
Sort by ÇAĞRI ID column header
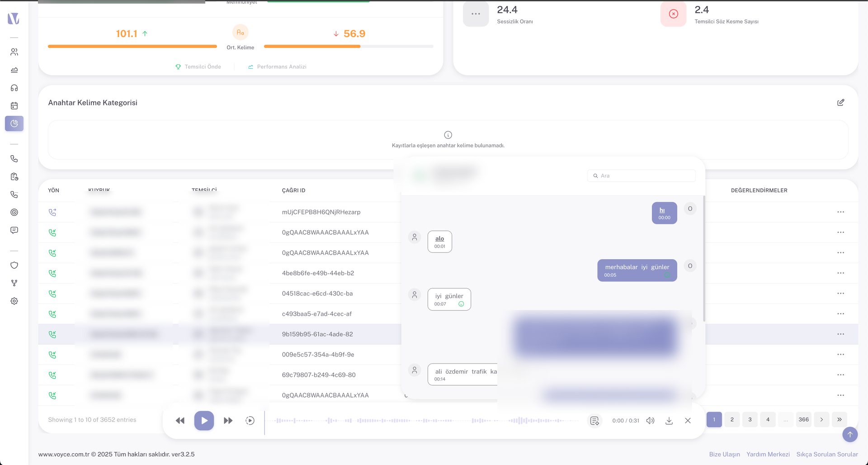click(293, 190)
